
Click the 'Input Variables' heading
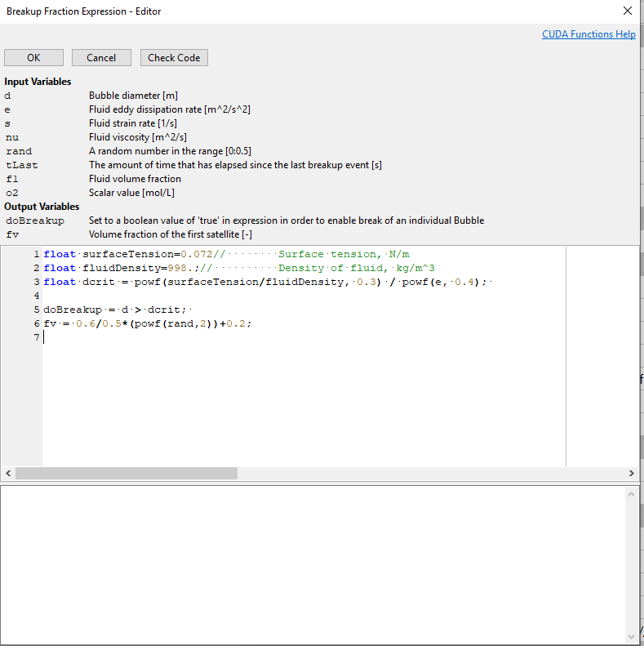(x=38, y=82)
